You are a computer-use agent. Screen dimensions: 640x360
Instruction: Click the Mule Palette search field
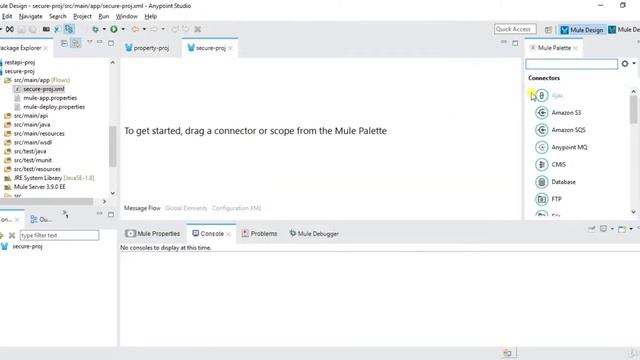click(571, 64)
